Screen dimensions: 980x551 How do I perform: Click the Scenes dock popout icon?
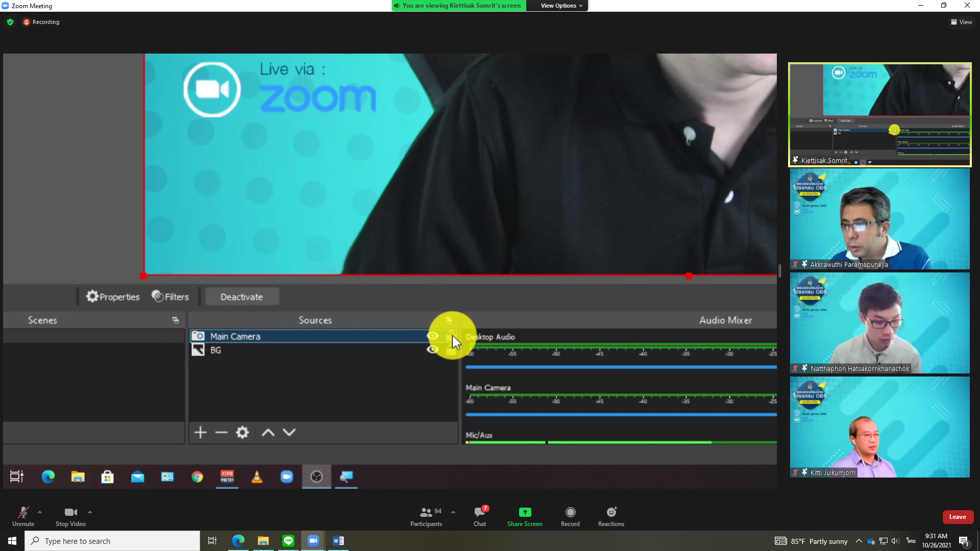(176, 320)
